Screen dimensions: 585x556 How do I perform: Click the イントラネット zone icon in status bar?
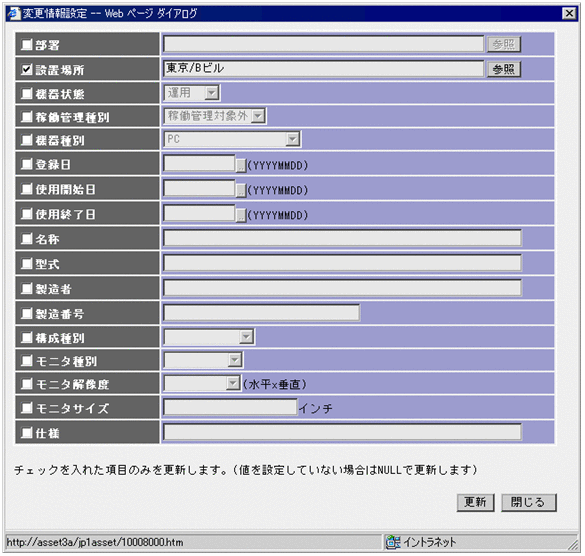point(393,542)
